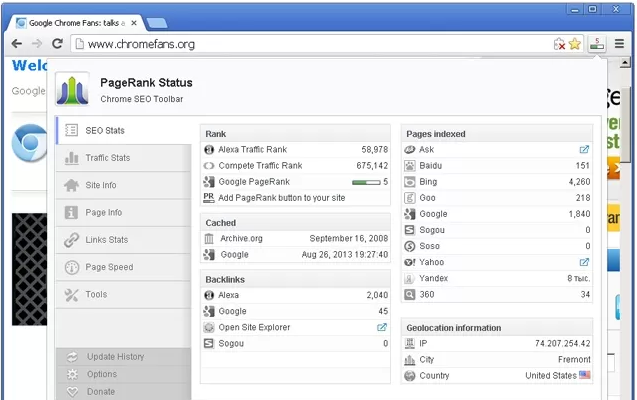637x400 pixels.
Task: Click country value United States
Action: [x=551, y=375]
